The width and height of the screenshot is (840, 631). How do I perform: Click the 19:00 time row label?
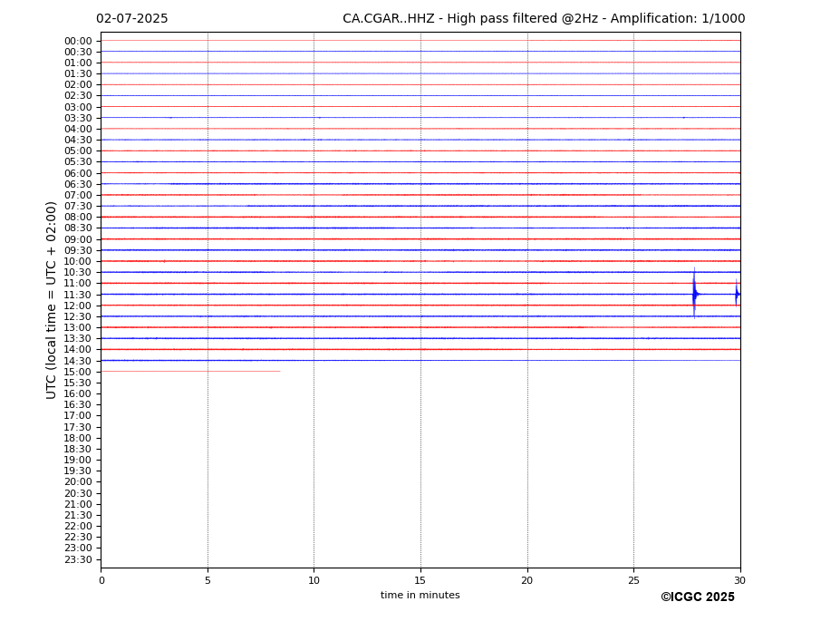point(78,460)
